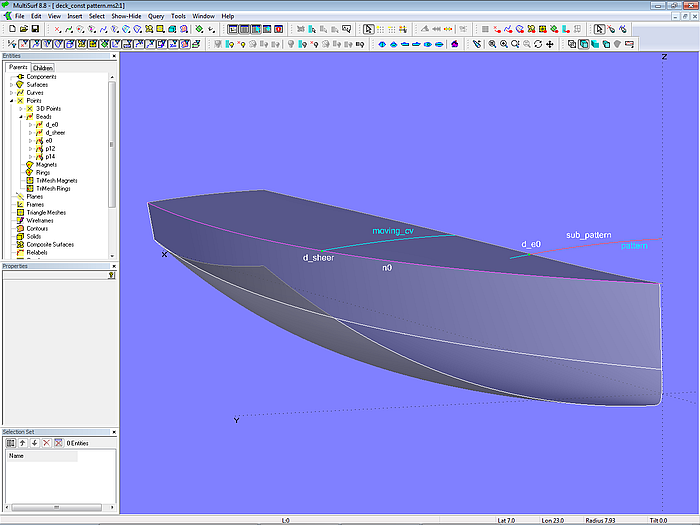The width and height of the screenshot is (700, 525).
Task: Switch to the Children tab
Action: tap(43, 68)
